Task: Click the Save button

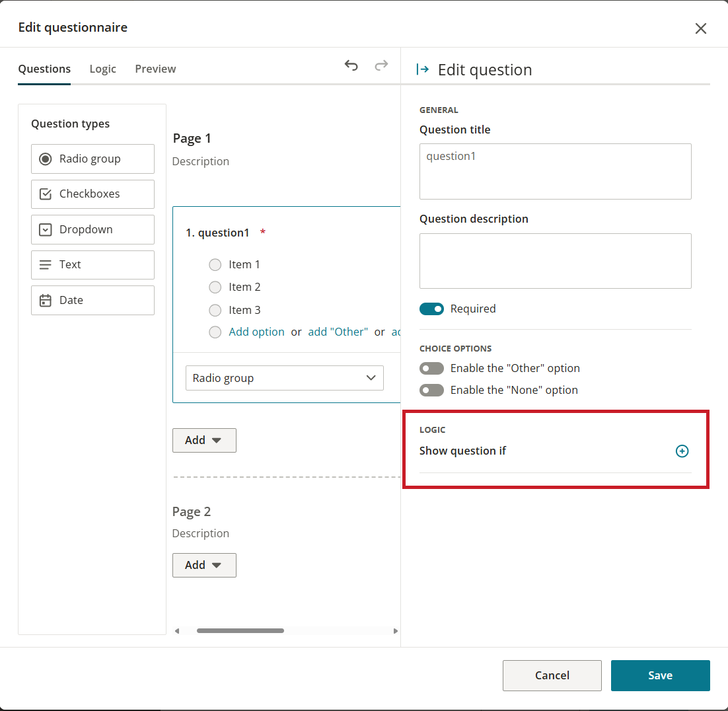Action: 660,675
